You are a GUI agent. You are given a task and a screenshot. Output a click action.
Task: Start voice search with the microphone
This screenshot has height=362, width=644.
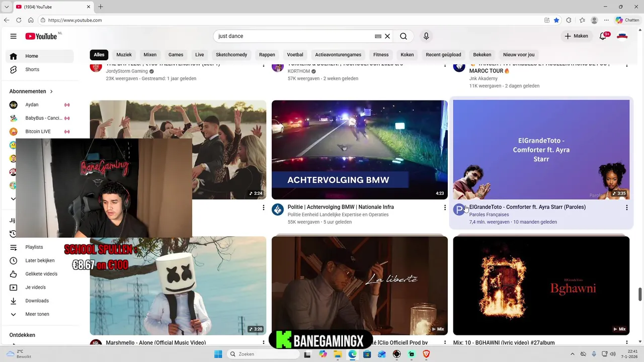point(426,36)
